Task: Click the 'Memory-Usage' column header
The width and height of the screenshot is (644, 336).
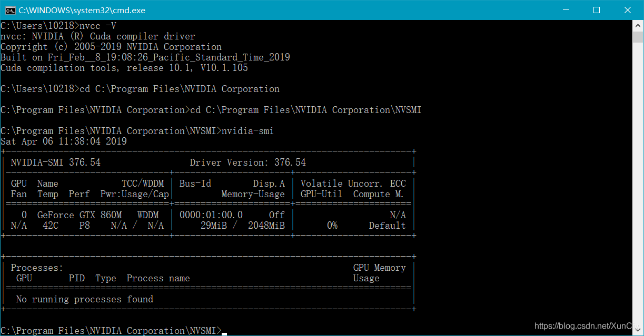Action: (253, 194)
